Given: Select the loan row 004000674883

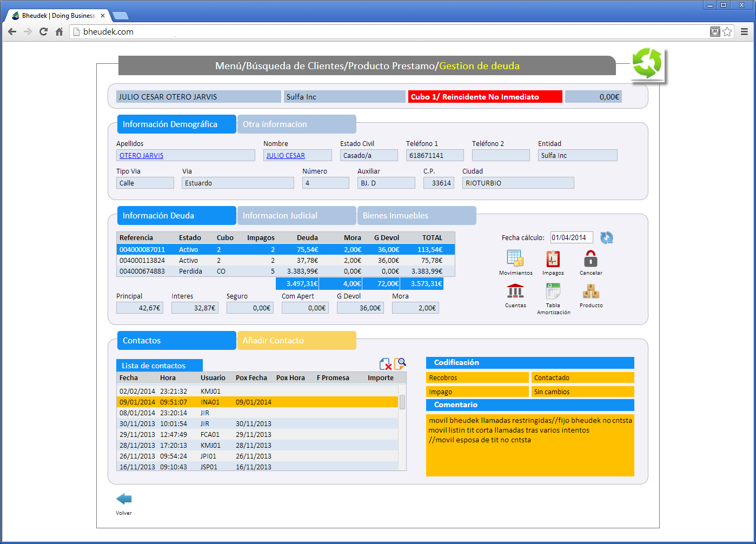Looking at the screenshot, I should tap(142, 271).
